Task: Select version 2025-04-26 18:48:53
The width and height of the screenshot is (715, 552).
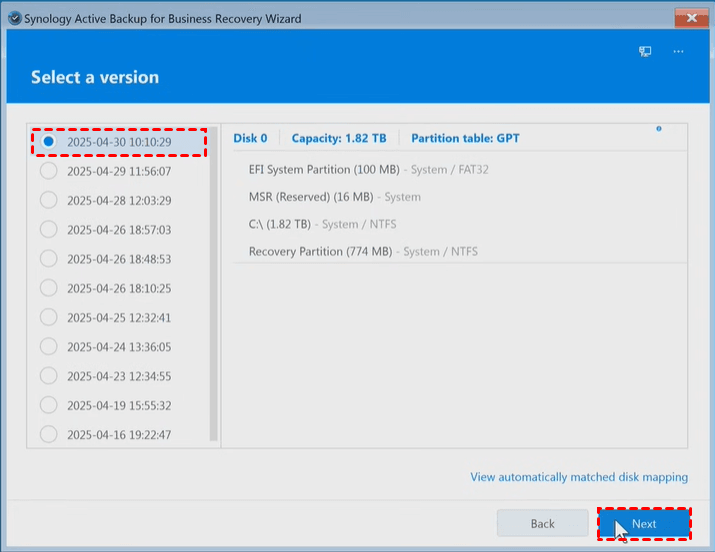Action: 49,259
